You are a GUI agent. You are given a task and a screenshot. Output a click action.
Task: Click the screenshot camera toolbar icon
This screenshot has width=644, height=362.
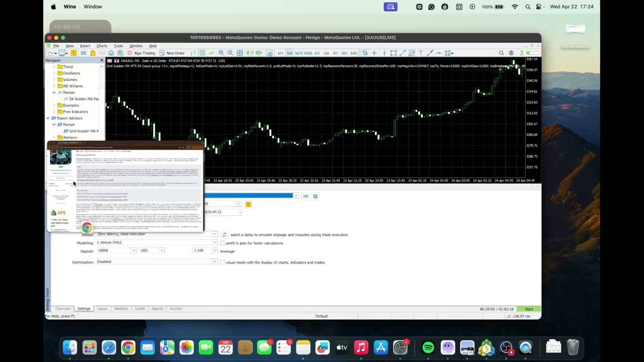click(x=269, y=53)
